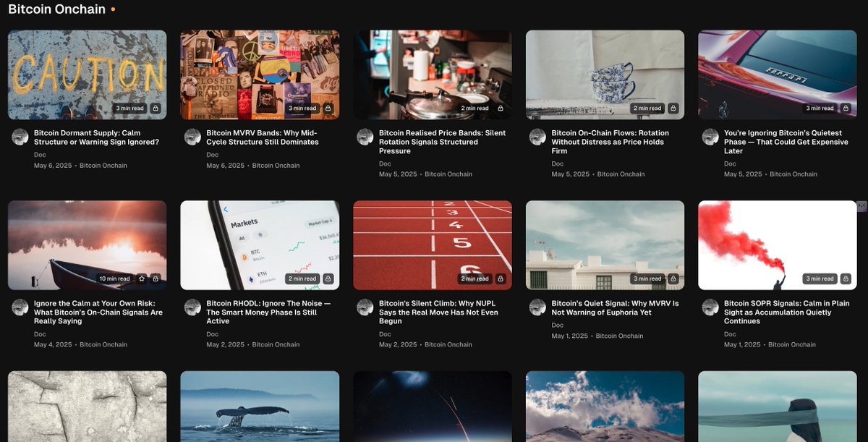Screen dimensions: 868x442
Task: Click lock icon on Realised Price Bands card
Action: click(x=501, y=109)
